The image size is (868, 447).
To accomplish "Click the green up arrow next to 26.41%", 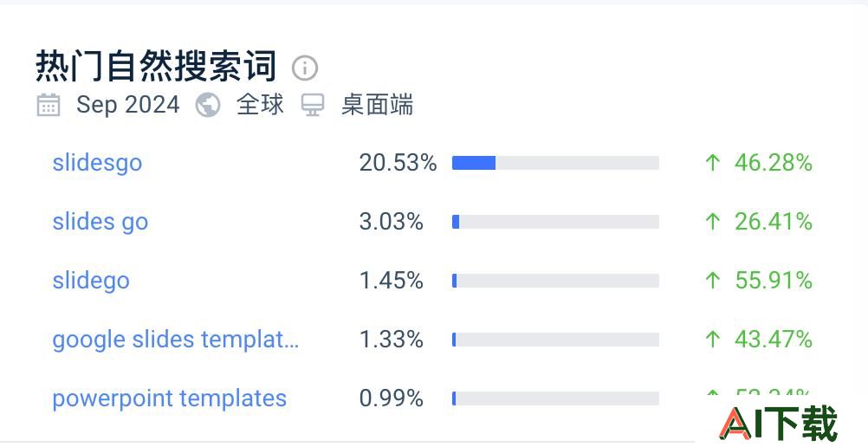I will 713,222.
